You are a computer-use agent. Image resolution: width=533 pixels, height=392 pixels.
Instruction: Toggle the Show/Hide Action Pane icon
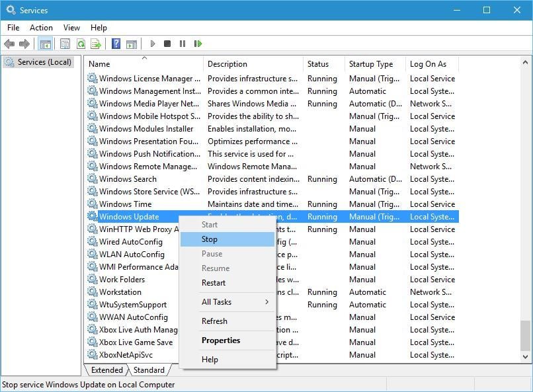pyautogui.click(x=132, y=44)
